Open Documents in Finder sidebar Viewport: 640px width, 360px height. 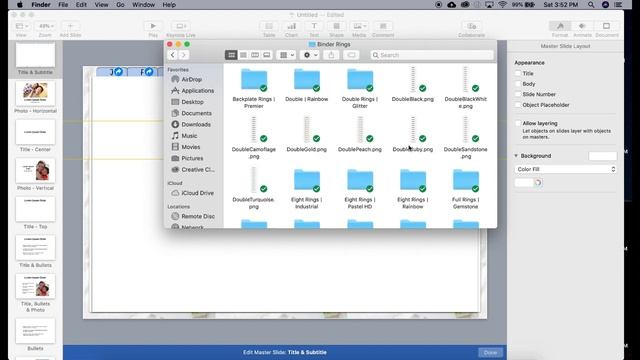click(x=196, y=113)
